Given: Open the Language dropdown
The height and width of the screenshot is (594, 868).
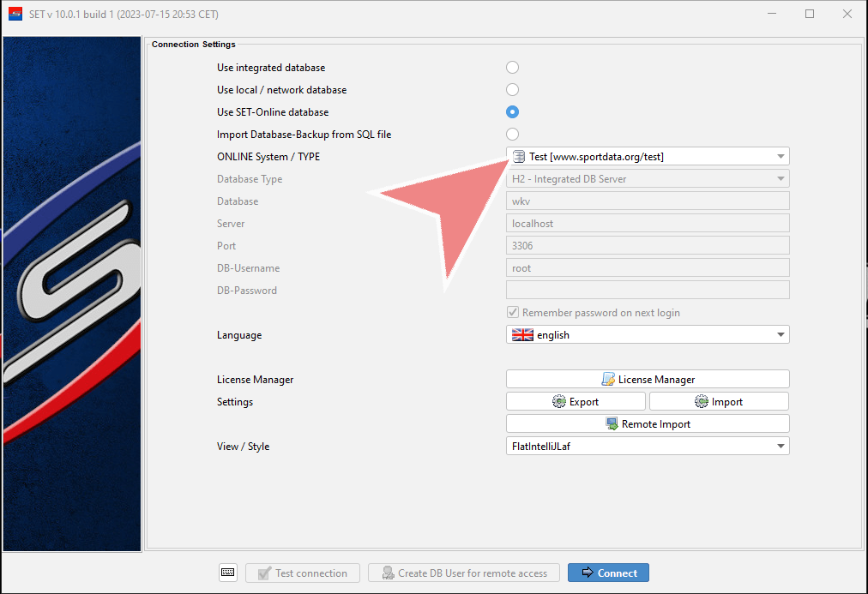Looking at the screenshot, I should coord(780,335).
